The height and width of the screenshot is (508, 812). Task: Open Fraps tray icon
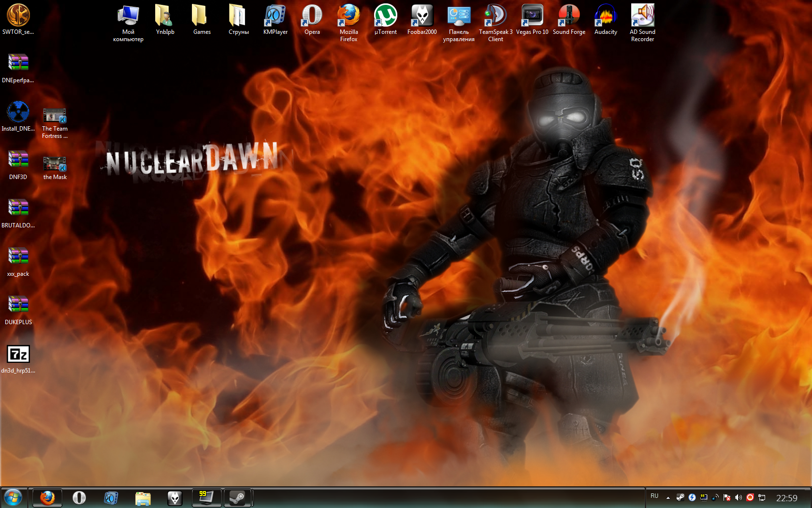(704, 497)
